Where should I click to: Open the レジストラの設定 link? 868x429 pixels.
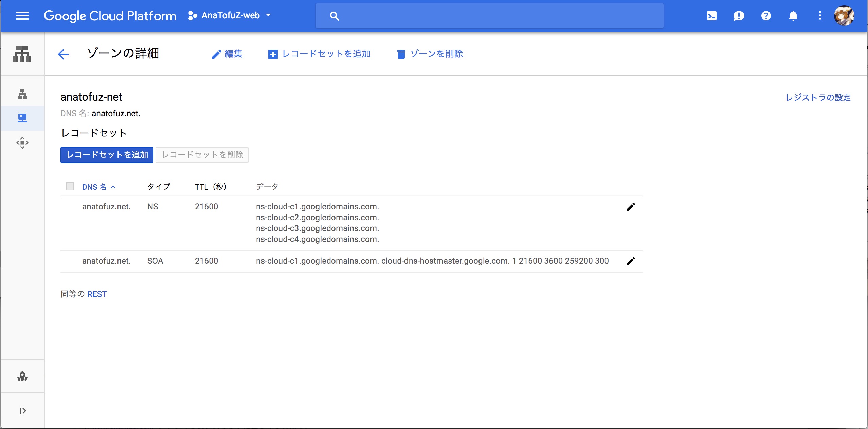pyautogui.click(x=818, y=98)
